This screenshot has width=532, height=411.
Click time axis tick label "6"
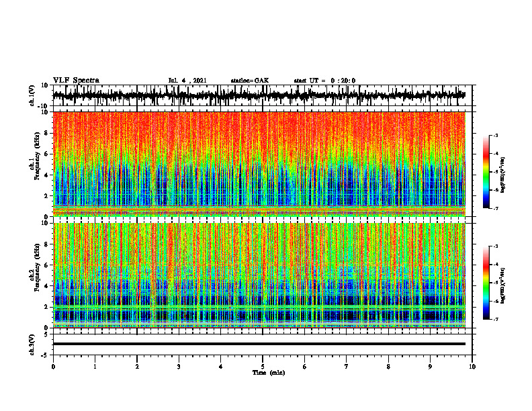(305, 367)
